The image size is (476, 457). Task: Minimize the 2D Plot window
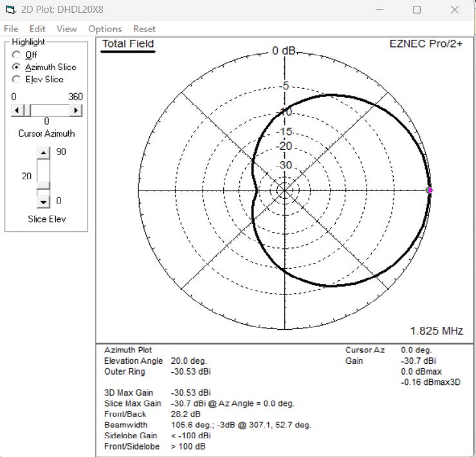(380, 10)
